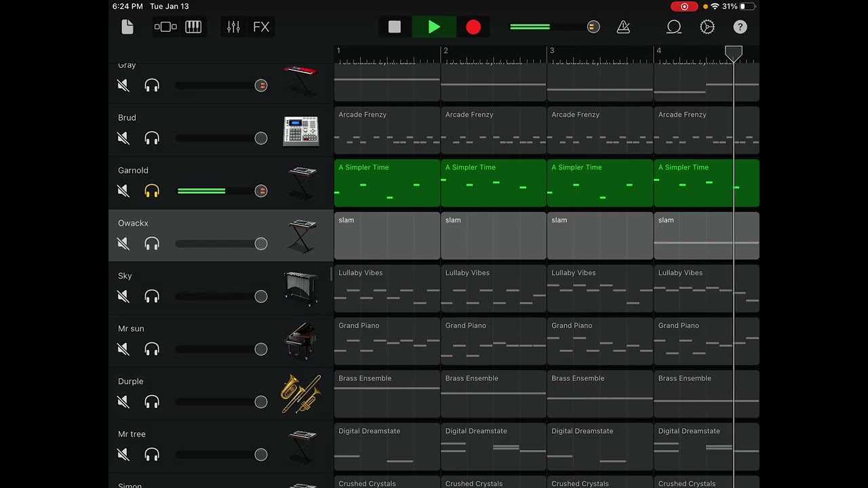This screenshot has height=488, width=868.
Task: Select the Sky track name label
Action: [125, 276]
